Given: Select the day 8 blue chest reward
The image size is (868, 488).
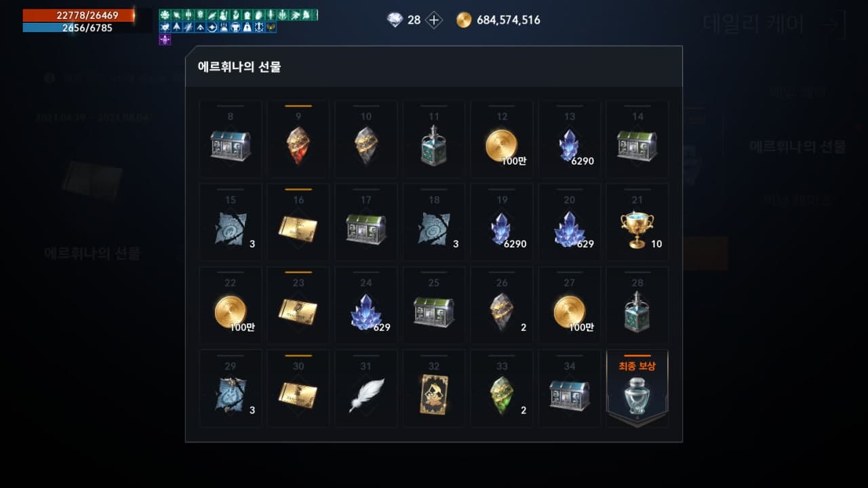Looking at the screenshot, I should click(x=231, y=139).
